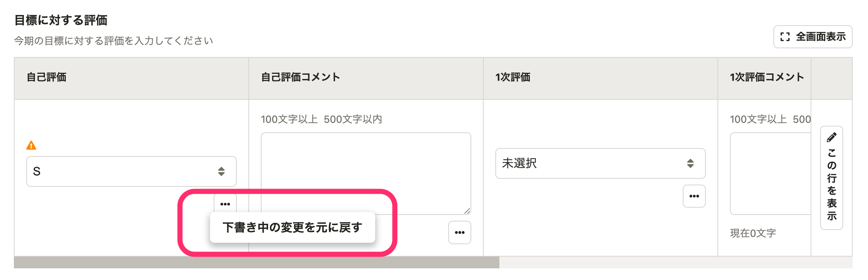The width and height of the screenshot is (868, 280).
Task: Click the empty scrollbar track on right
Action: click(x=676, y=262)
